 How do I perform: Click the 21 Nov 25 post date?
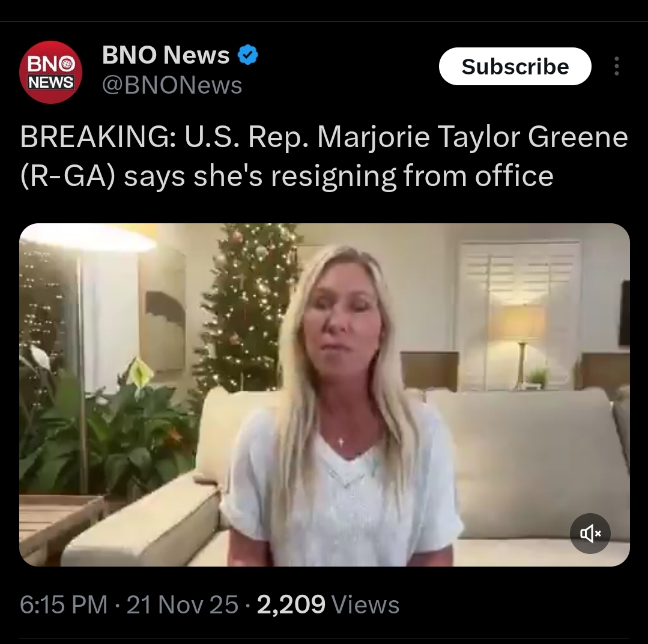pyautogui.click(x=182, y=604)
